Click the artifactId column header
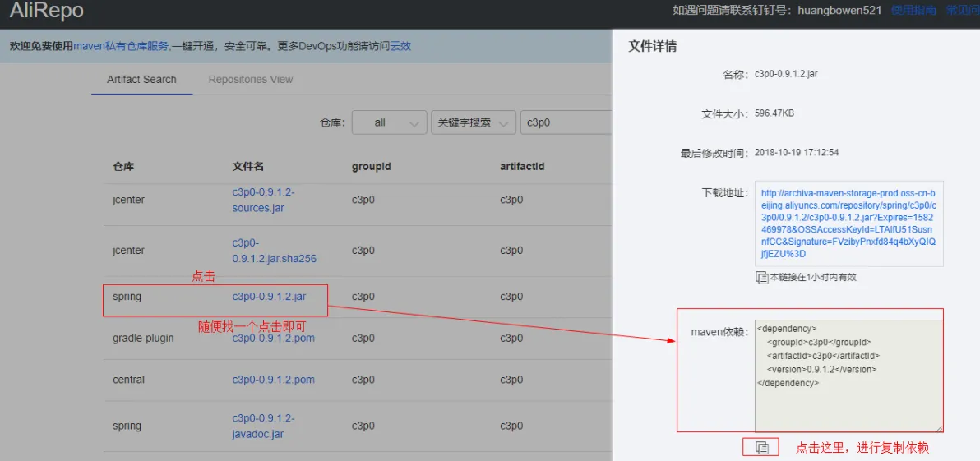980x461 pixels. pos(522,167)
